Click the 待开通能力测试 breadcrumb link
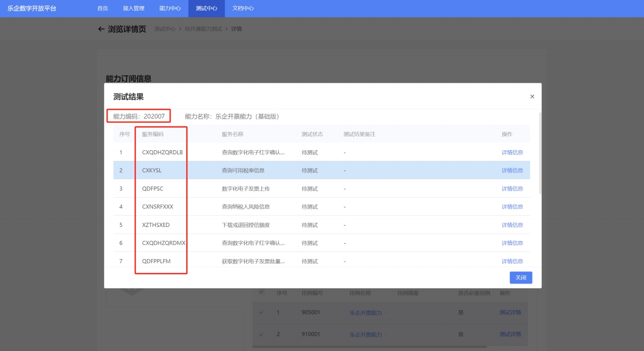644x351 pixels. pyautogui.click(x=203, y=29)
